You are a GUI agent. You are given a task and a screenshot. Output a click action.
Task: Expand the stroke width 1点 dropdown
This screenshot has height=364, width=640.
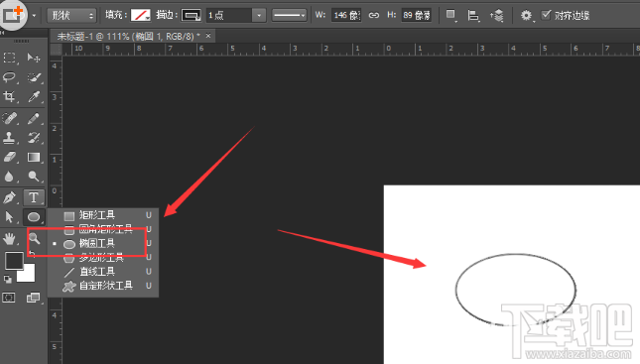point(259,16)
